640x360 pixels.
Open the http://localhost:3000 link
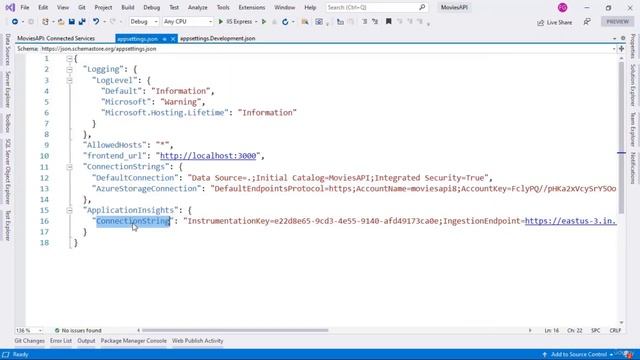(x=208, y=156)
